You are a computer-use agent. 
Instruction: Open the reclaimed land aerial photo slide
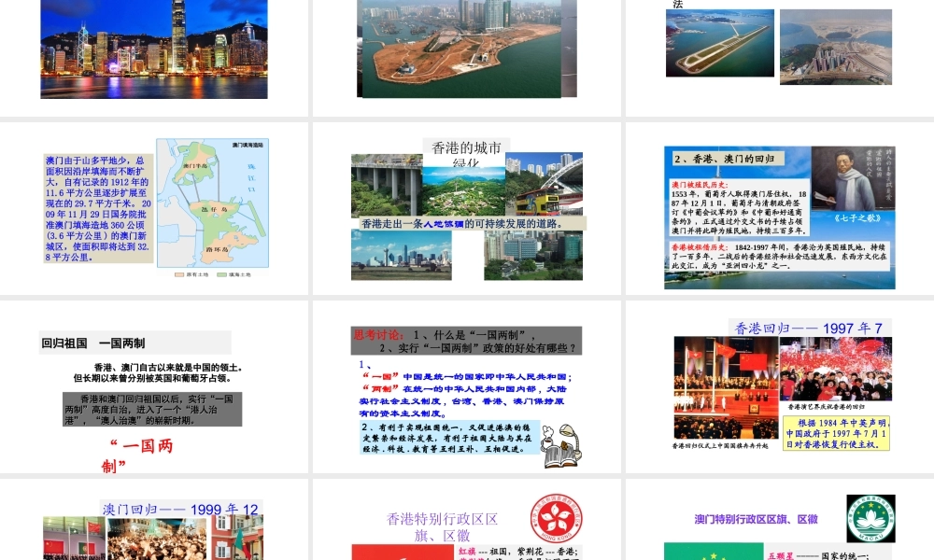coord(466,57)
